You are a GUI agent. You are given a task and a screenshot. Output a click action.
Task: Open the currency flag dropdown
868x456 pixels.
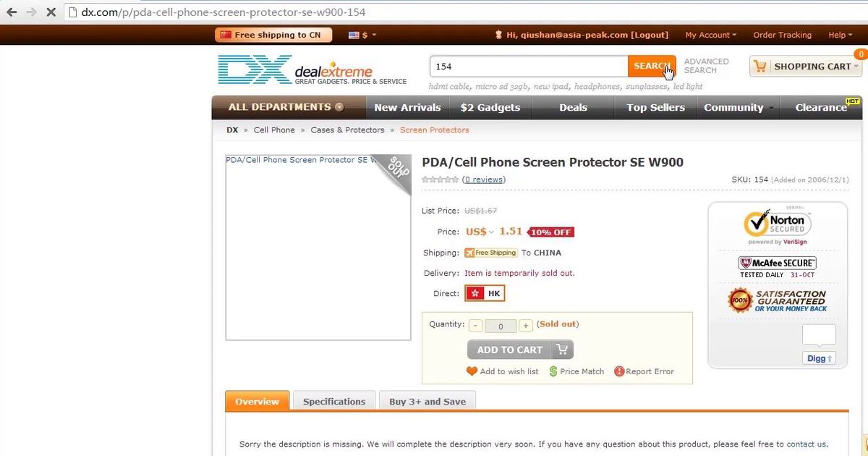pos(362,35)
